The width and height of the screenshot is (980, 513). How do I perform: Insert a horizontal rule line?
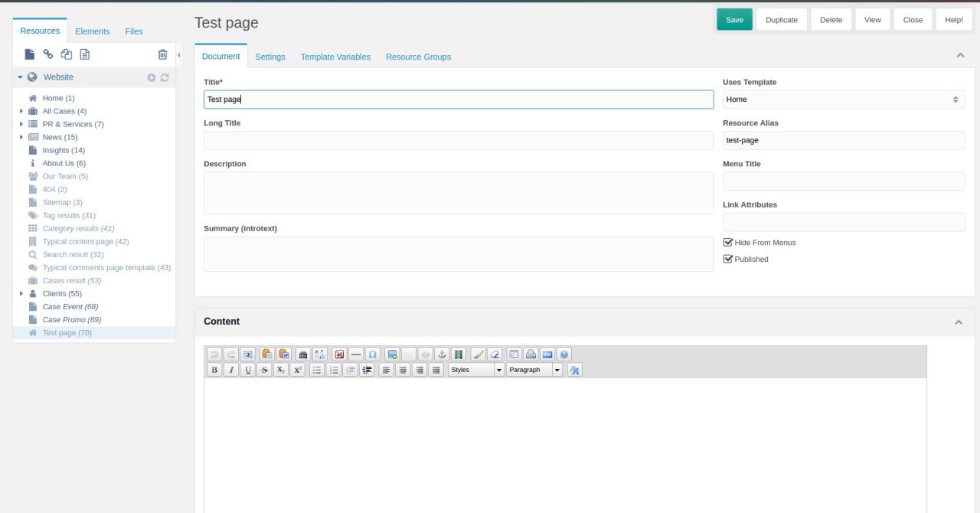click(356, 355)
